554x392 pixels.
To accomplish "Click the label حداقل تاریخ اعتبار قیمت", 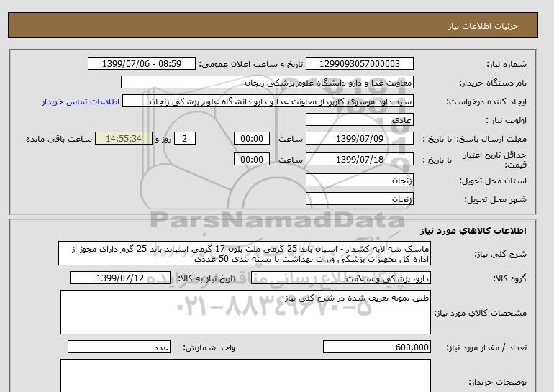I will pyautogui.click(x=495, y=160).
